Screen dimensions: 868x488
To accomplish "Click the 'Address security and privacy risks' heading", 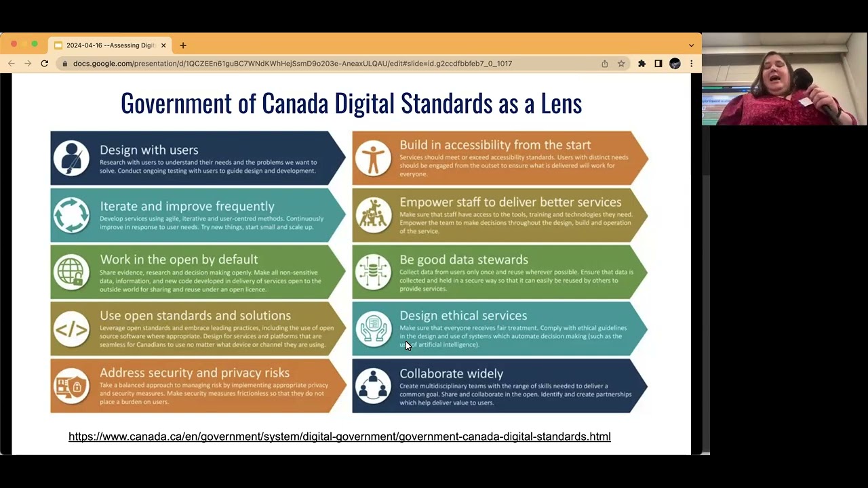I will click(x=195, y=372).
